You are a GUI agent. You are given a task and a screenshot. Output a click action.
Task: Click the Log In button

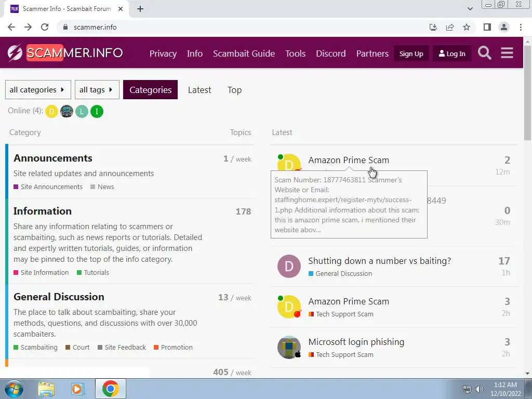[452, 54]
